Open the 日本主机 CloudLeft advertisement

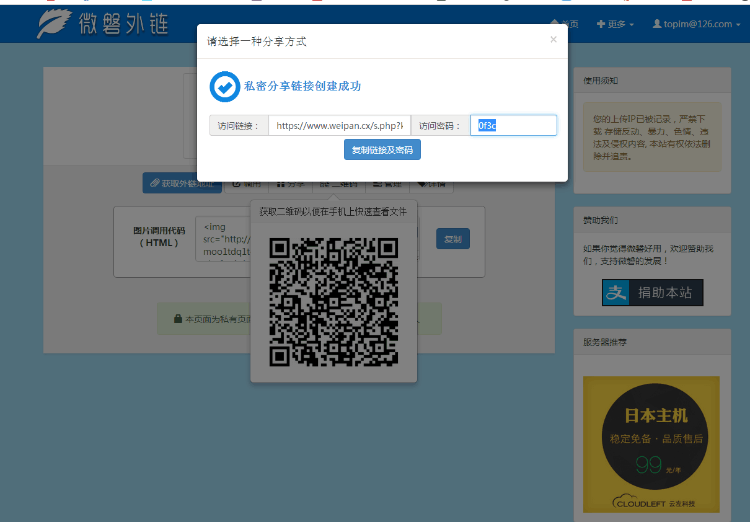pos(651,444)
